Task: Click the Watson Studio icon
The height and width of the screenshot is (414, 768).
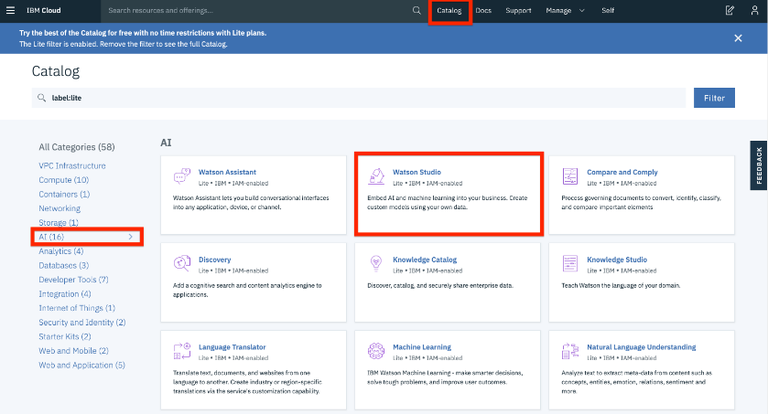Action: click(376, 176)
